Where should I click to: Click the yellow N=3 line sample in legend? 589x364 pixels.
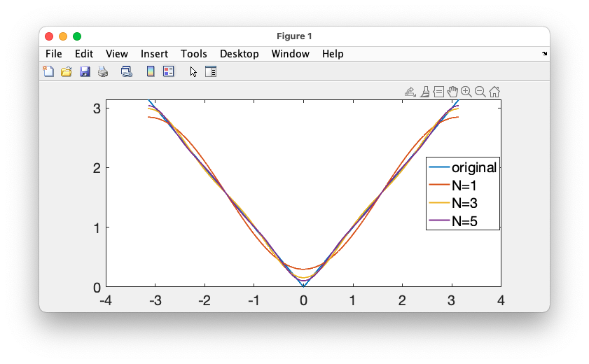tap(440, 203)
